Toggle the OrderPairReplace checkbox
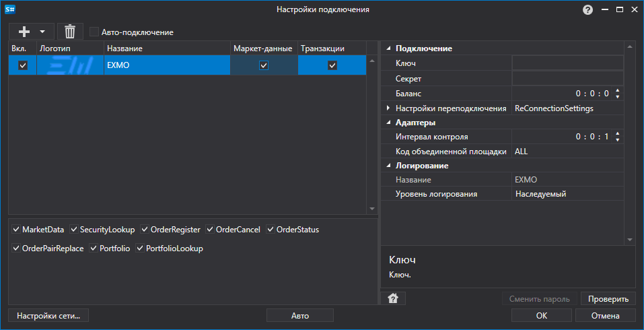This screenshot has width=644, height=330. click(x=16, y=249)
